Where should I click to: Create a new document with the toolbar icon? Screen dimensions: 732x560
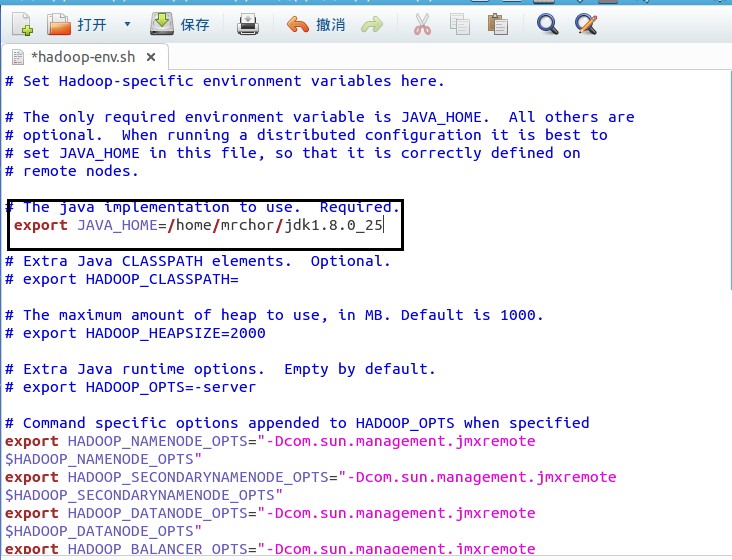point(22,24)
